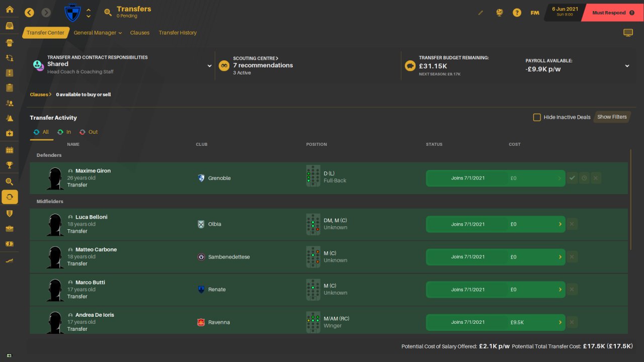Image resolution: width=644 pixels, height=362 pixels.
Task: Cancel the Andrea De Ioris transfer with X
Action: [572, 322]
